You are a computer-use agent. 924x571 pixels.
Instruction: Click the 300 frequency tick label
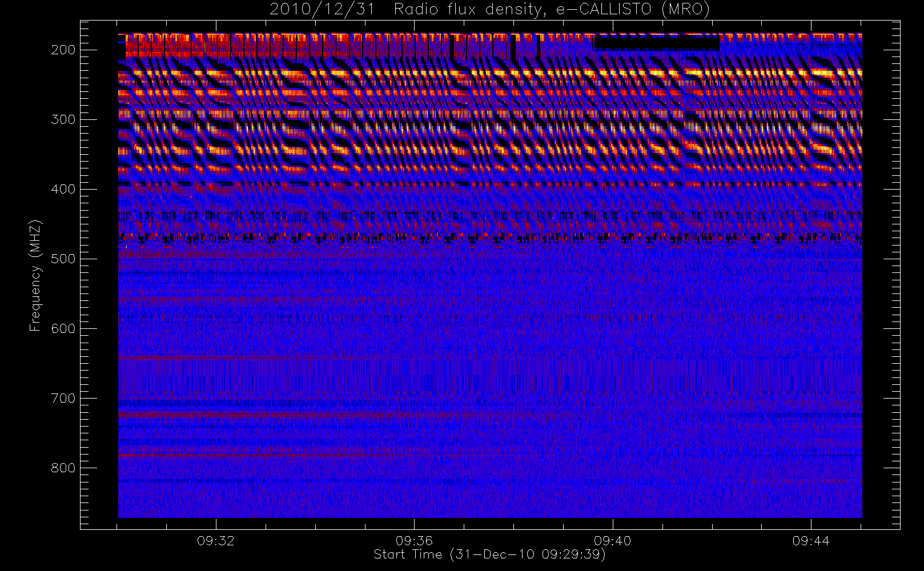[63, 119]
